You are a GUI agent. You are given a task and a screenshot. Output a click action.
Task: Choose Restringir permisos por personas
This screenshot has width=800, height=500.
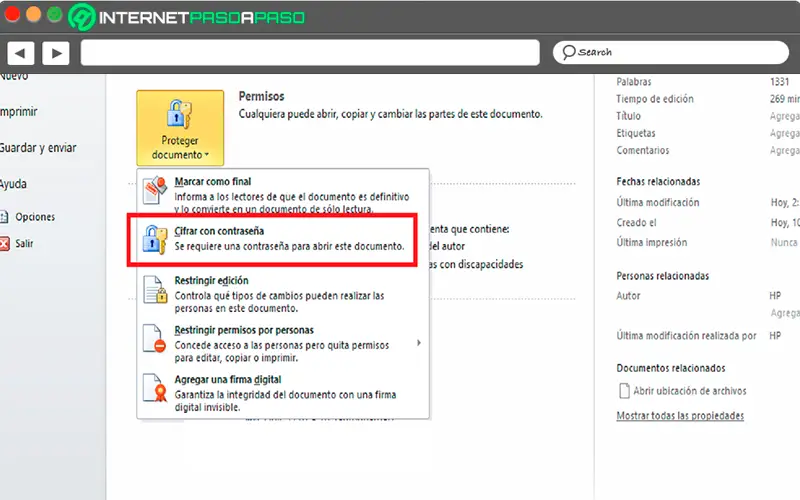[x=283, y=343]
